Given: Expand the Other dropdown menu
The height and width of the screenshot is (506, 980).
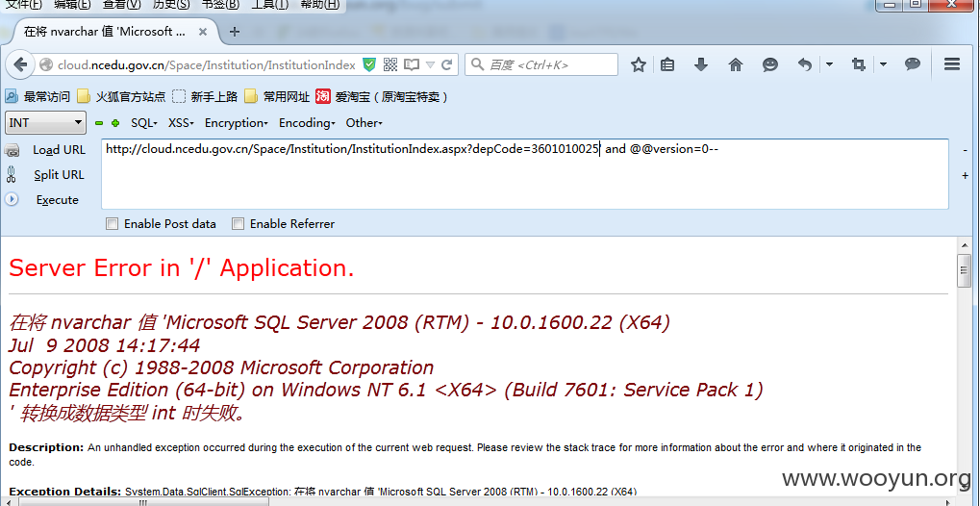Looking at the screenshot, I should 364,123.
